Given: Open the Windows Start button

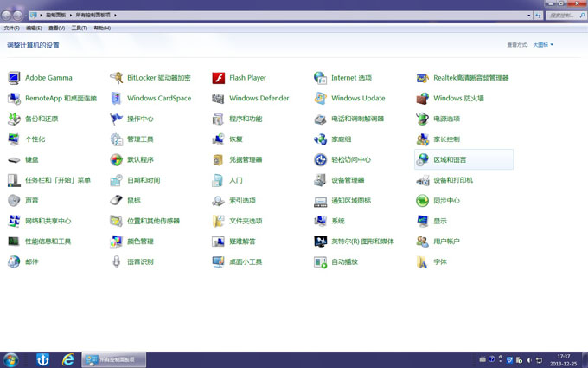Looking at the screenshot, I should (x=10, y=360).
